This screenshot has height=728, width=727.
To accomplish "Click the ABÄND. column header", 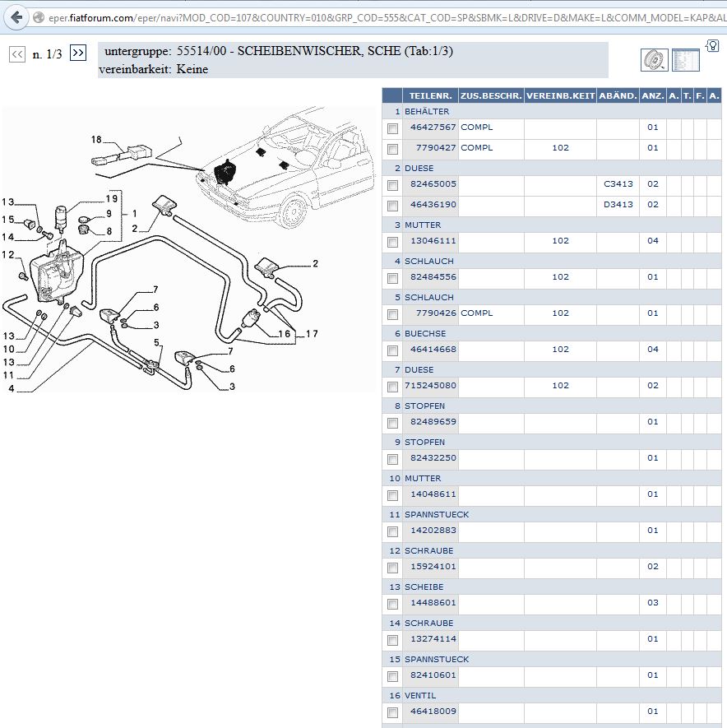I will 618,95.
